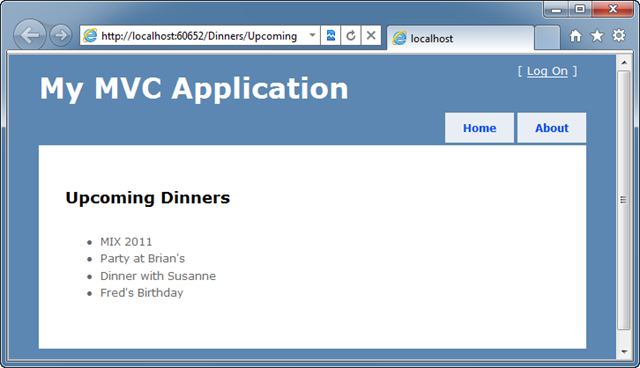
Task: Open the About menu item
Action: pyautogui.click(x=551, y=128)
